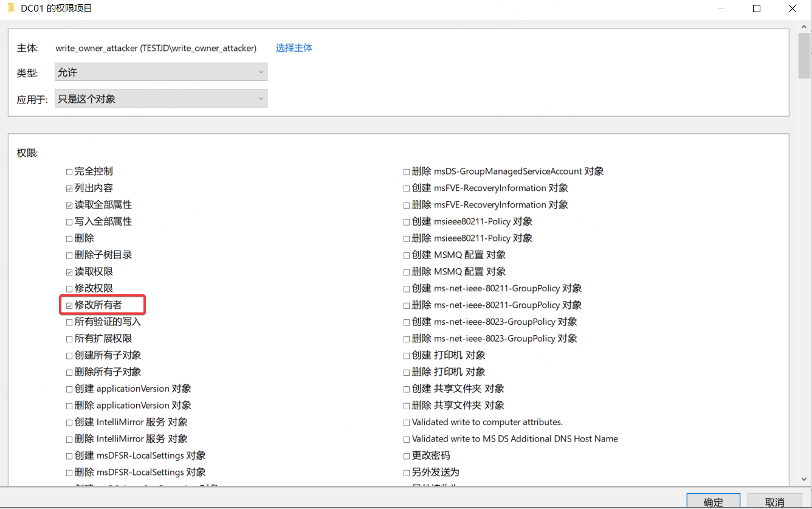Uncheck the 读取全部属性 checkbox
Screen dimensions: 812x509
click(x=69, y=206)
